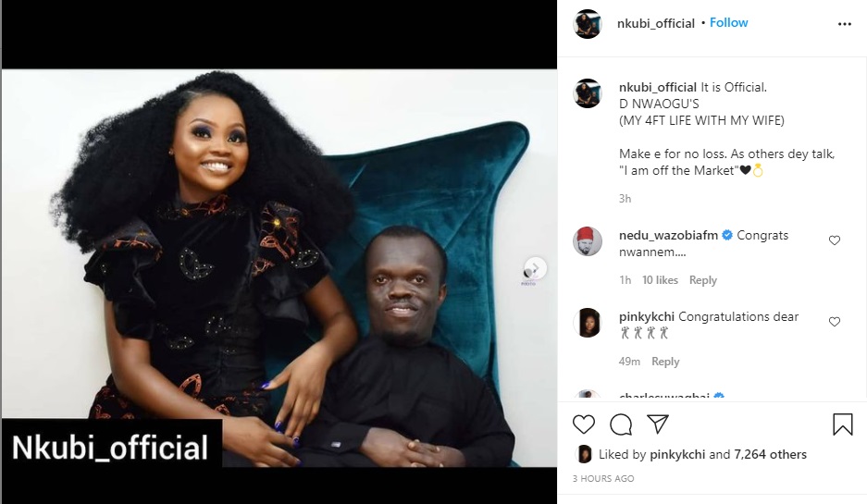This screenshot has height=504, width=867.
Task: Open nedu_wazobiafm's username link
Action: [668, 236]
